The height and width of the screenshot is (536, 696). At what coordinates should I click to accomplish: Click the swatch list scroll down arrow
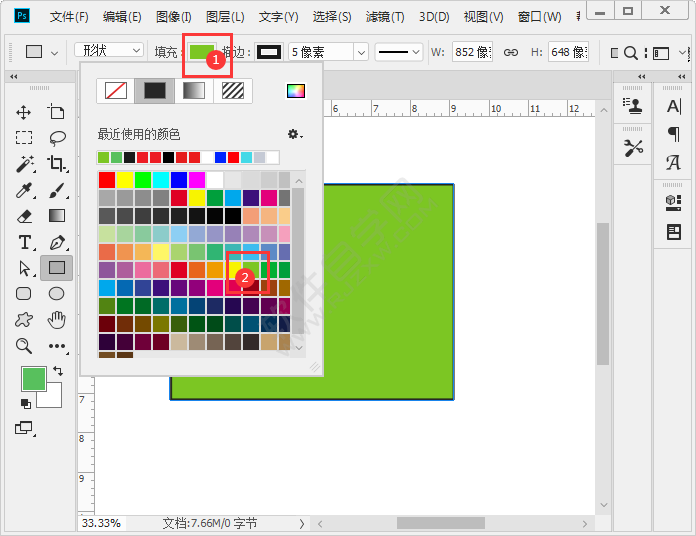[299, 347]
